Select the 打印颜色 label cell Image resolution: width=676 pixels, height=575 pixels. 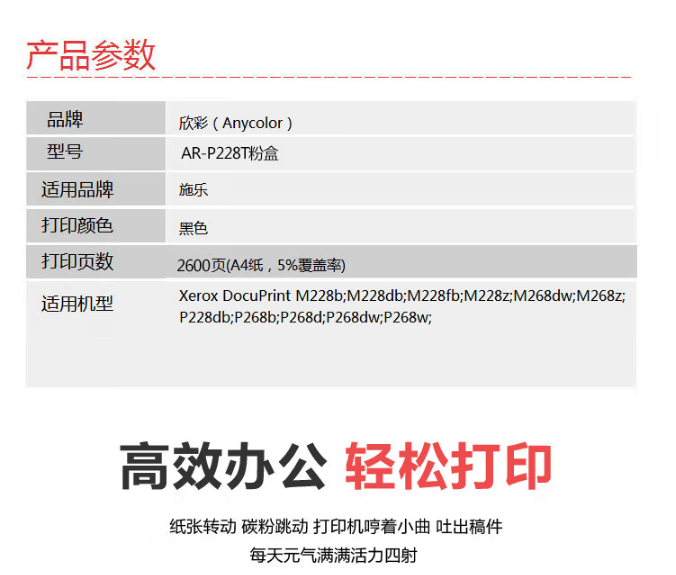(96, 225)
